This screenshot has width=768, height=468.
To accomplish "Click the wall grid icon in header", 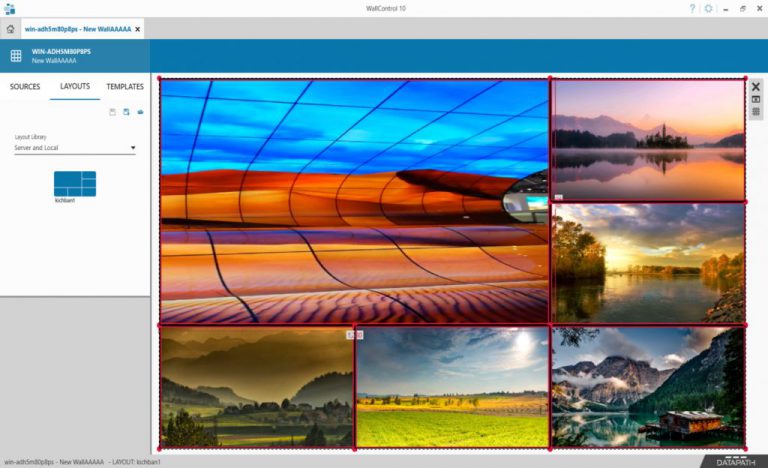I will (16, 56).
